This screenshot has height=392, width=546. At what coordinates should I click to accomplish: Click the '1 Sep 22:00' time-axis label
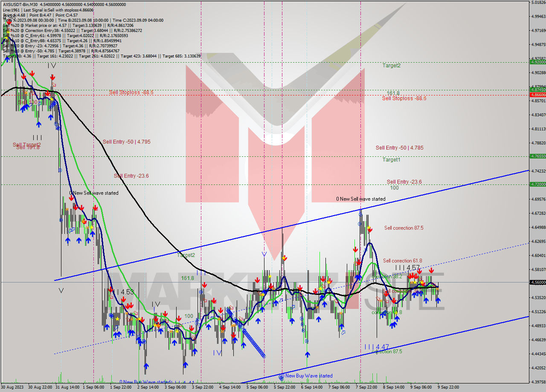coord(120,387)
